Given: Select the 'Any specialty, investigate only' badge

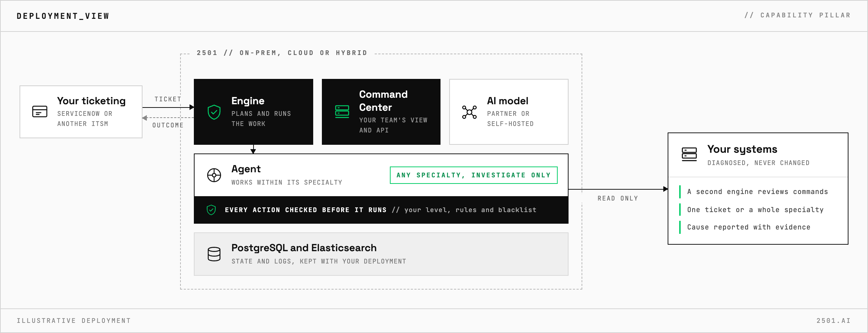Looking at the screenshot, I should pyautogui.click(x=474, y=175).
